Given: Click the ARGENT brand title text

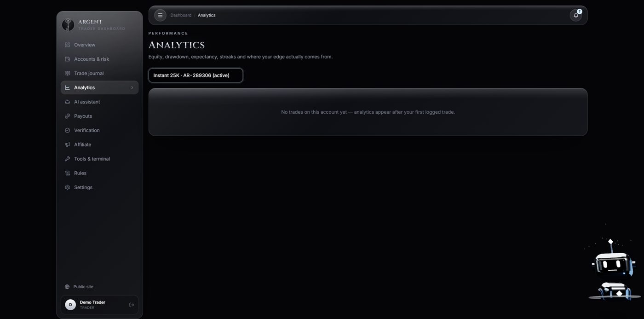Looking at the screenshot, I should pos(90,22).
